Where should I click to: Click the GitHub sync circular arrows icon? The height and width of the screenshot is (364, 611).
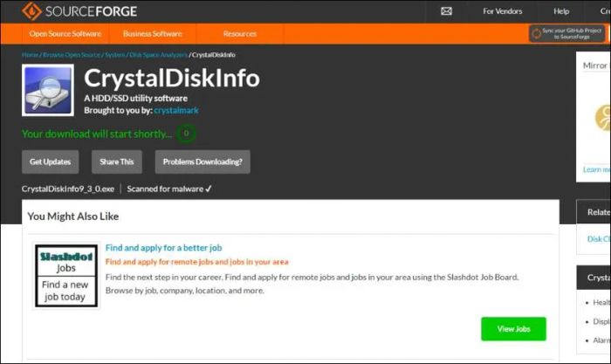point(537,33)
